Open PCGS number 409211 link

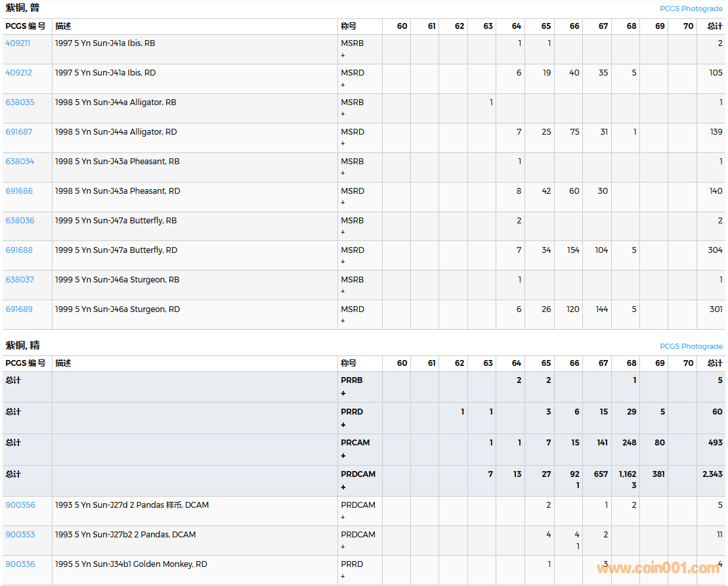[18, 43]
